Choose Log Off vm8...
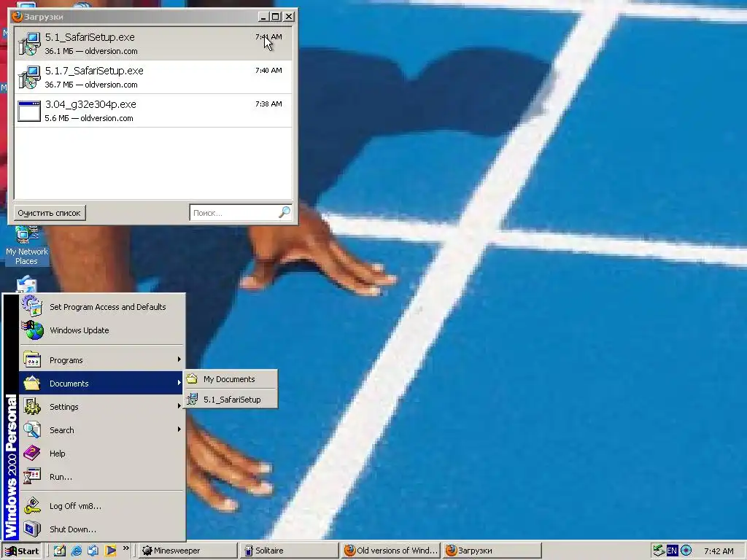747x560 pixels. tap(102, 506)
